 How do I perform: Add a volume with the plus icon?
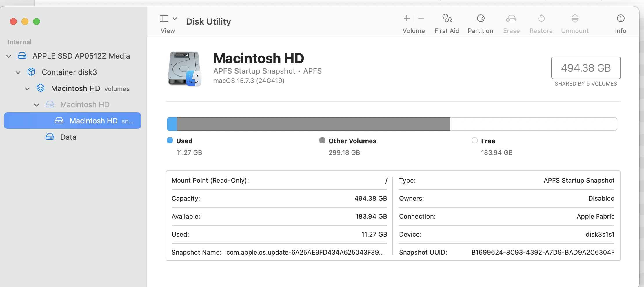point(407,18)
